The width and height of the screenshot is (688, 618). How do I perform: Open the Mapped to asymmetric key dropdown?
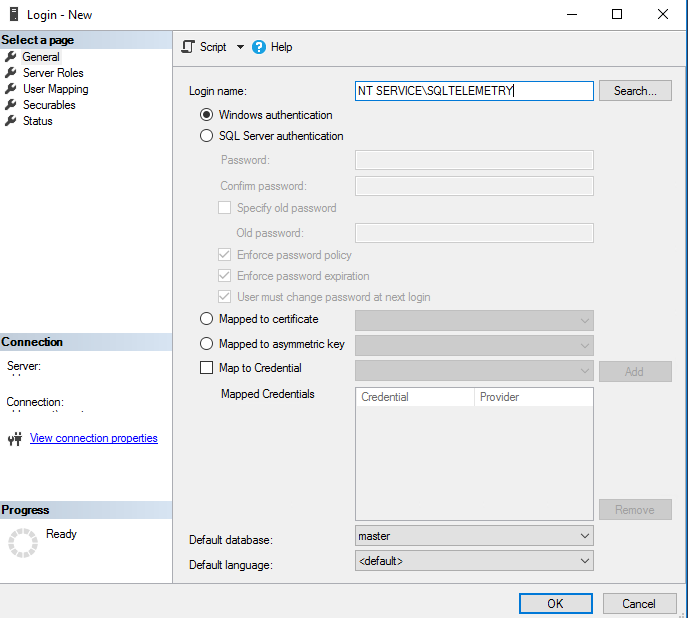474,345
